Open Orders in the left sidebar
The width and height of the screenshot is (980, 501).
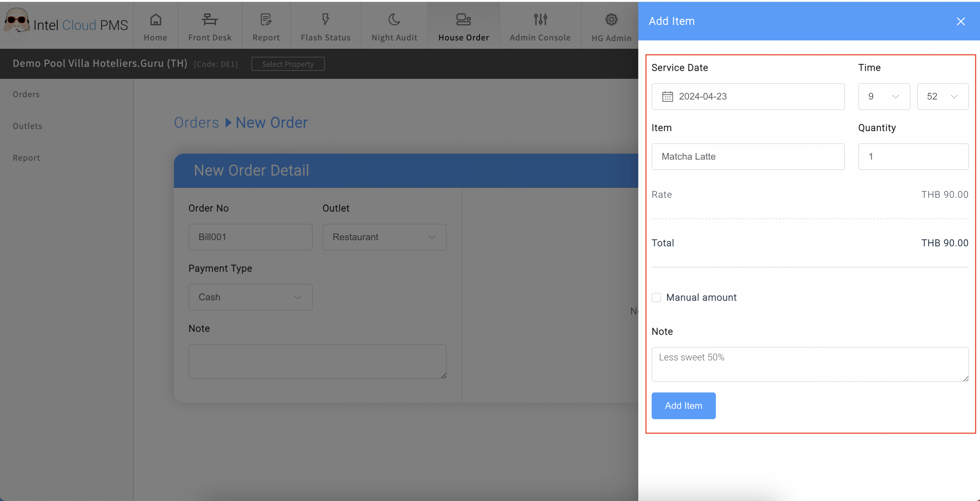(26, 94)
